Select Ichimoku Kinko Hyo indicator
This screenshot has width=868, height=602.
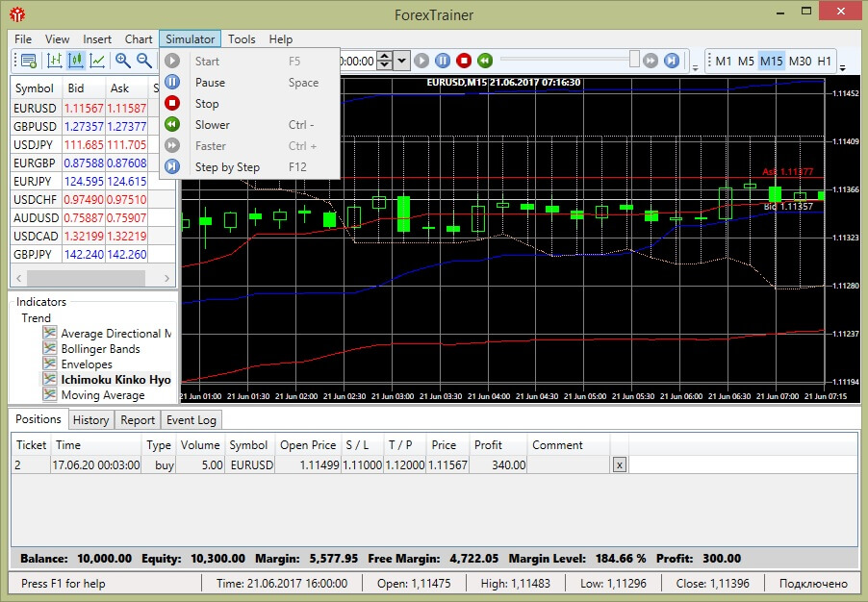pos(115,380)
